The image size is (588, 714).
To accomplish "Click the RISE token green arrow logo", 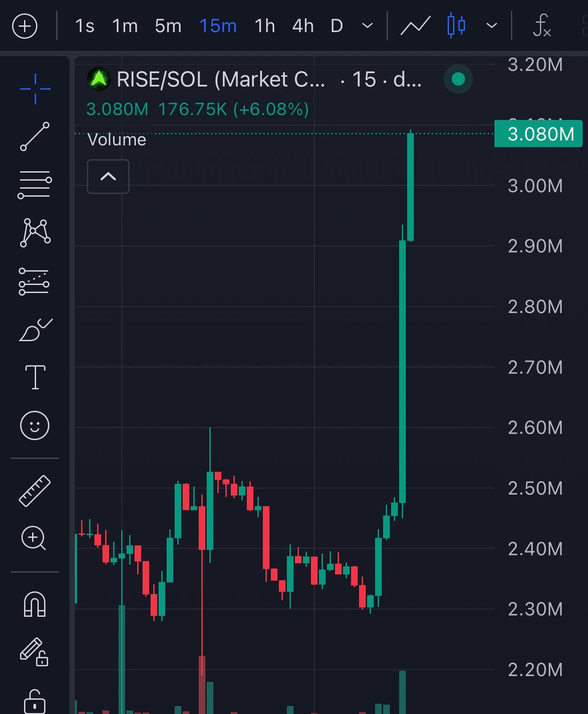I will [98, 79].
